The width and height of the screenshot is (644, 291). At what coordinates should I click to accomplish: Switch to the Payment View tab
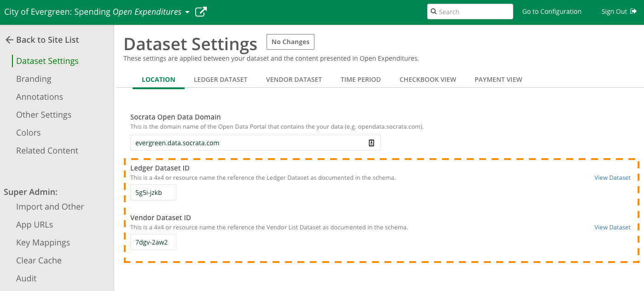(498, 80)
